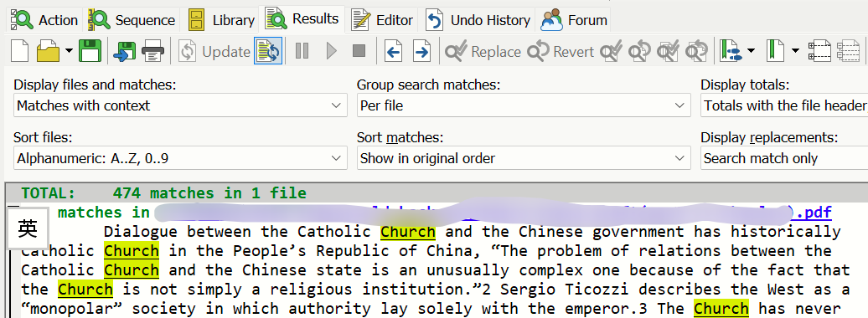Switch to the Sequence tab
Viewport: 868px width, 318px height.
point(132,20)
